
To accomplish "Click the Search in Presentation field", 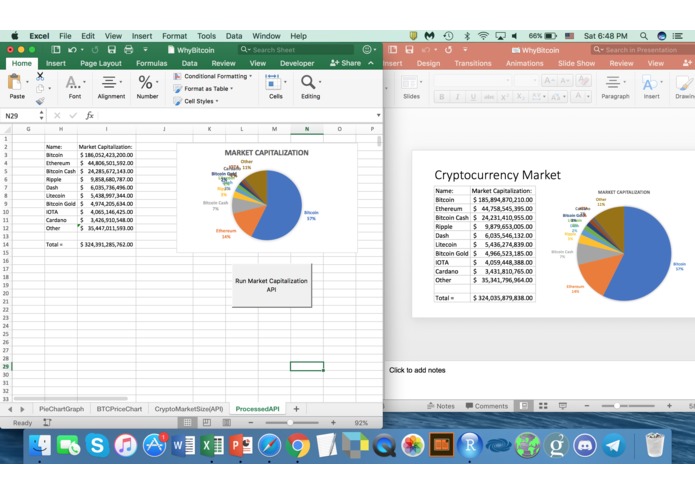I will pos(642,50).
